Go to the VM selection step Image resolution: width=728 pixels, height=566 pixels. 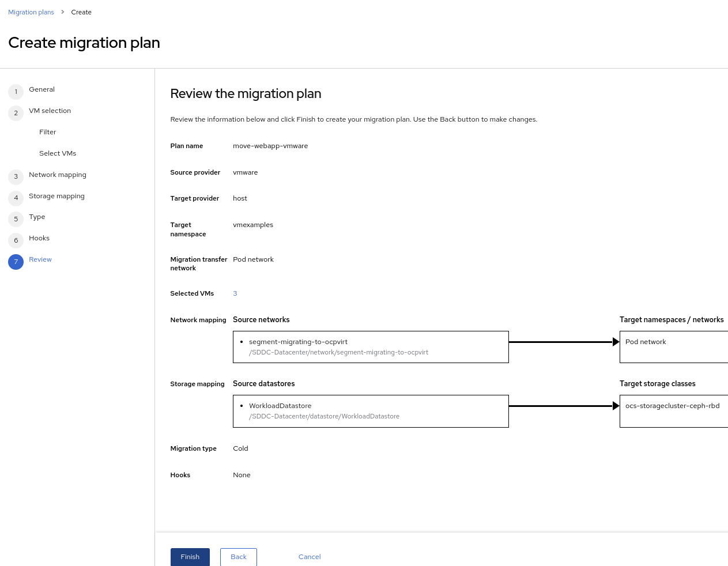tap(50, 111)
